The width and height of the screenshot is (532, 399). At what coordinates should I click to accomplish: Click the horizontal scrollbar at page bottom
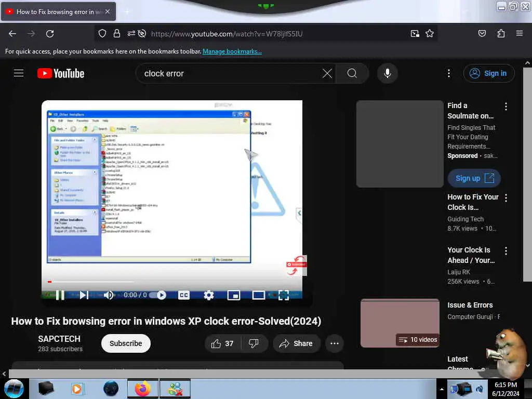click(x=244, y=374)
